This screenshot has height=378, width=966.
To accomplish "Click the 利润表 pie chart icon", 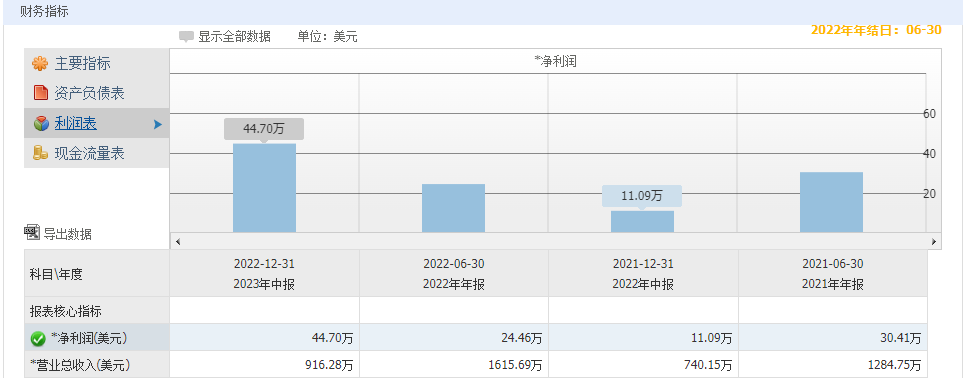I will pyautogui.click(x=41, y=124).
